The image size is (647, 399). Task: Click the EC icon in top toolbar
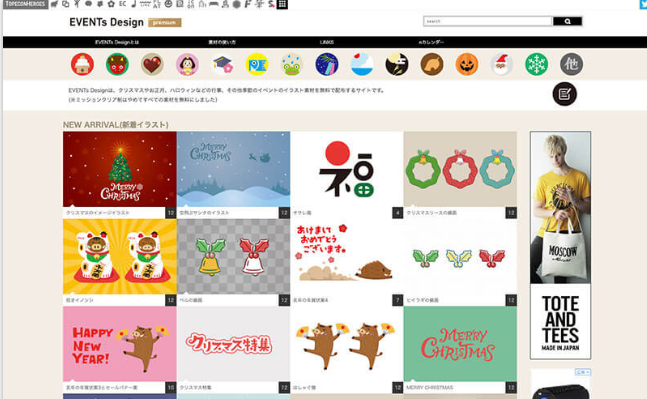point(123,4)
